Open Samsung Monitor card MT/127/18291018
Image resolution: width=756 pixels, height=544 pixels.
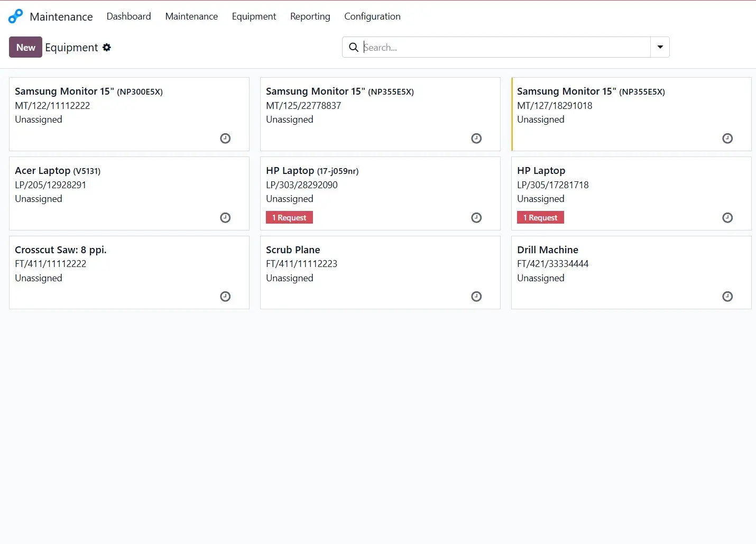click(631, 114)
